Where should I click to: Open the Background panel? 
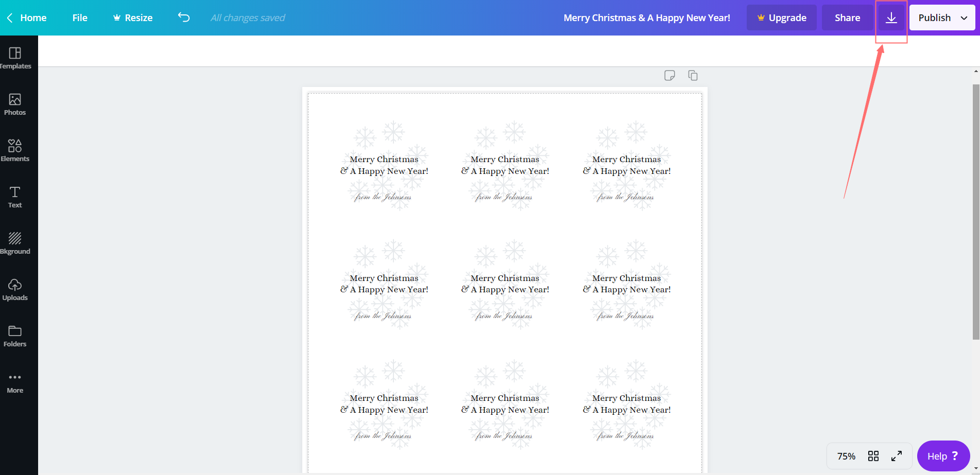pyautogui.click(x=15, y=242)
